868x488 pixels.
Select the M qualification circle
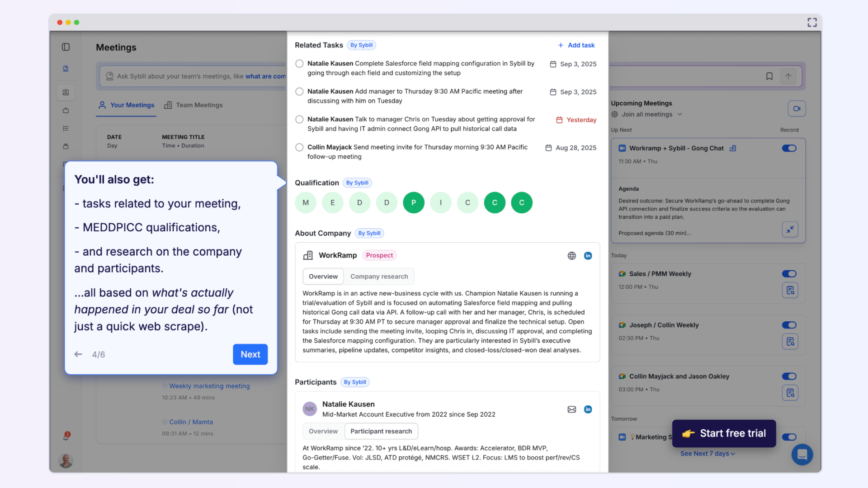click(x=306, y=203)
